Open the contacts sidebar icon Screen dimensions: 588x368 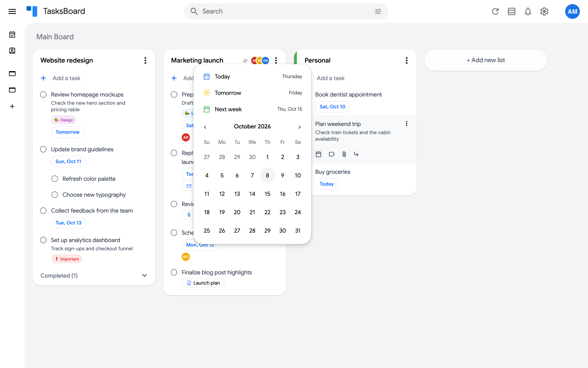(x=12, y=51)
